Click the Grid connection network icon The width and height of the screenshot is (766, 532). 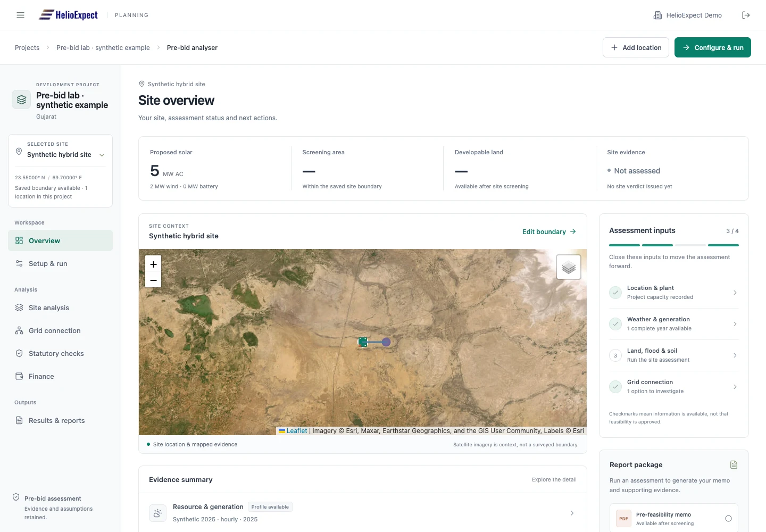click(19, 330)
